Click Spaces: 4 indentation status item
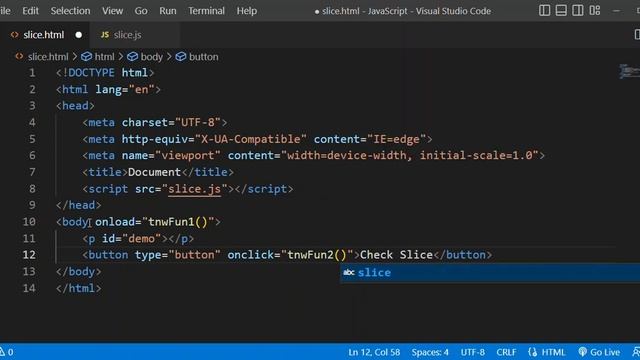 430,352
